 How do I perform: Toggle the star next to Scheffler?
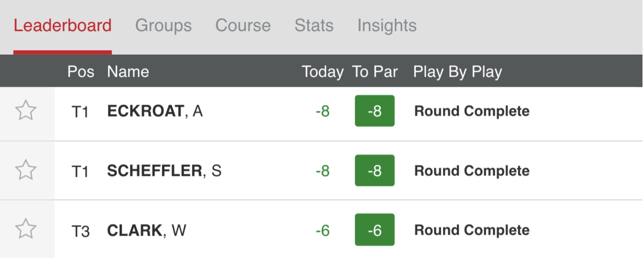(x=26, y=170)
